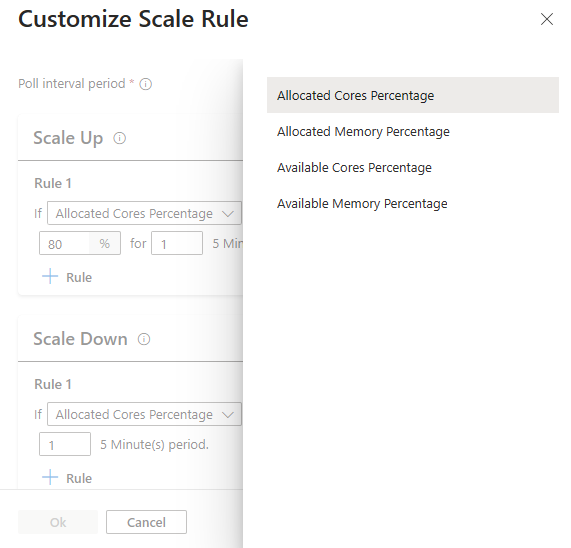This screenshot has width=571, height=548.
Task: Cancel the scale rule changes
Action: (146, 522)
